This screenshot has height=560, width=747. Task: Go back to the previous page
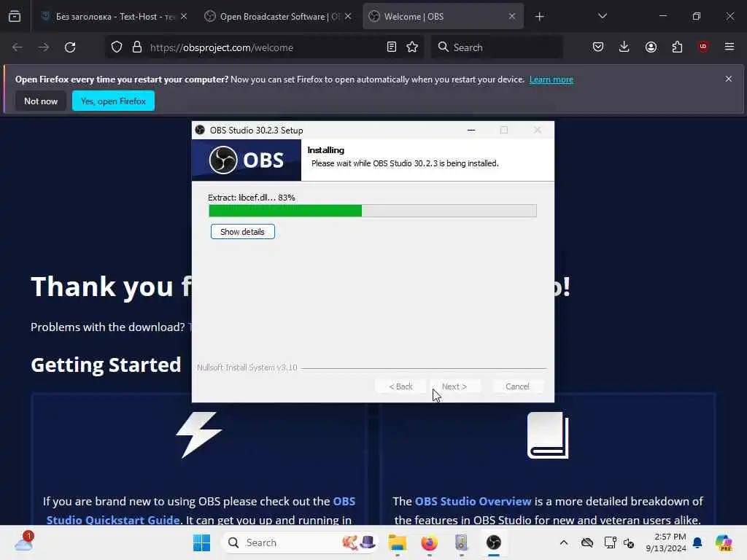(x=18, y=47)
